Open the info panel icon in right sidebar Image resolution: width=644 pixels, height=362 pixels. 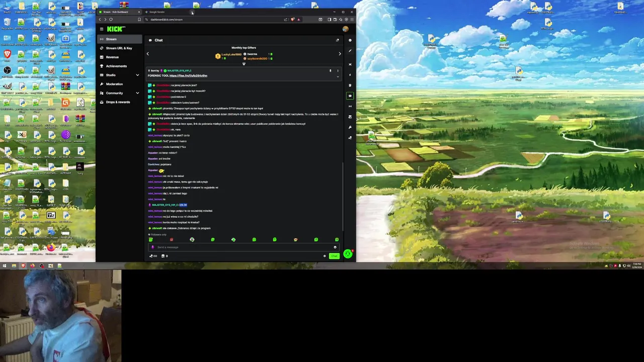(x=350, y=40)
